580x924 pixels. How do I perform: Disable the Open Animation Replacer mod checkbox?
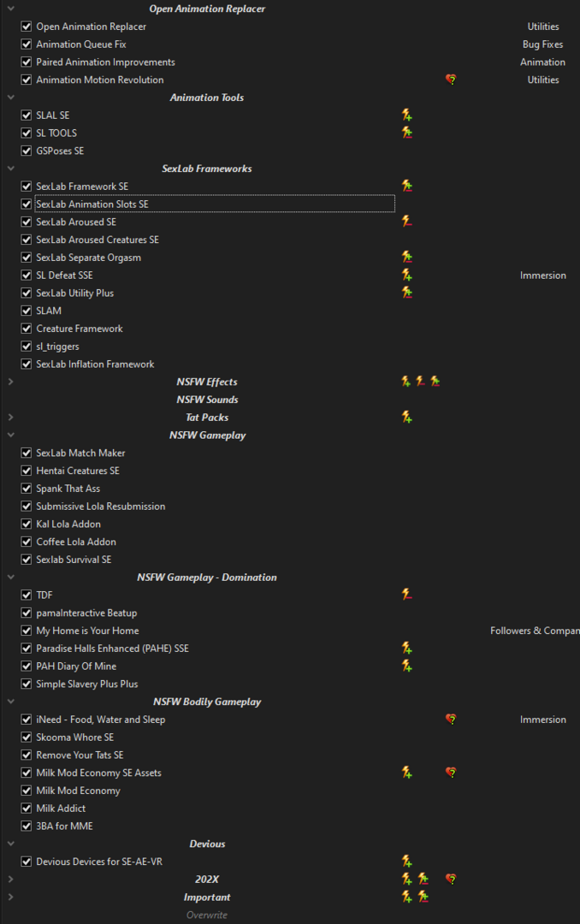pyautogui.click(x=27, y=27)
